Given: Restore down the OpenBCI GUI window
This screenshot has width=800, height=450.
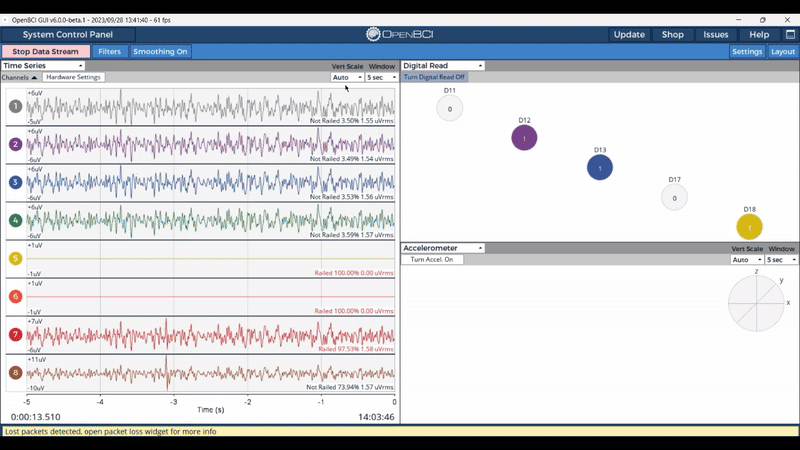Looking at the screenshot, I should click(763, 20).
